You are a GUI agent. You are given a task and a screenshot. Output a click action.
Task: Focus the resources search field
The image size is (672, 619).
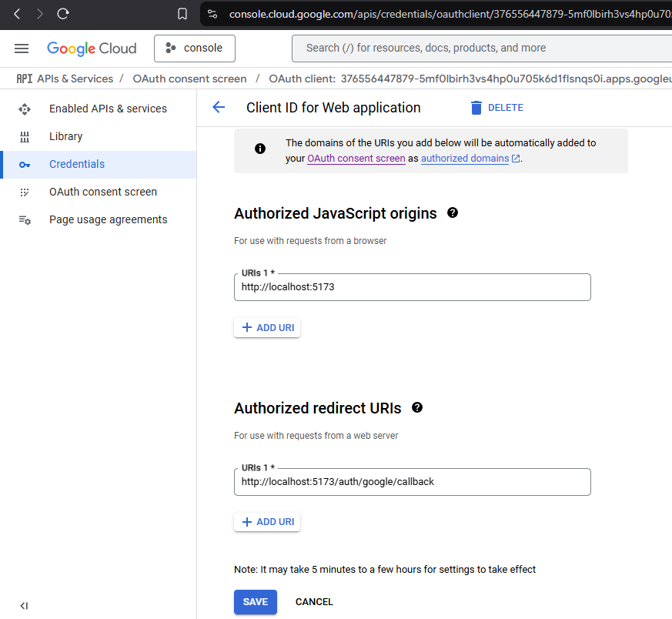tap(482, 48)
